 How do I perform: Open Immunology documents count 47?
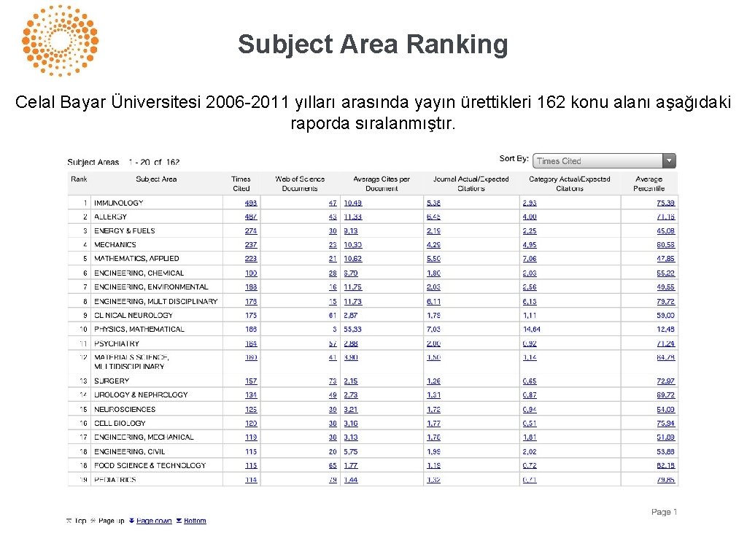tap(333, 203)
